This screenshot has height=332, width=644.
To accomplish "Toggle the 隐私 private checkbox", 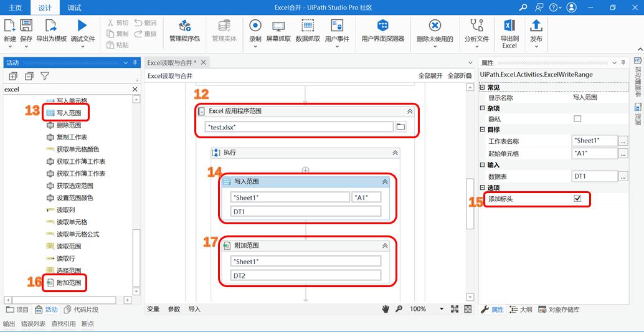I will coord(577,119).
